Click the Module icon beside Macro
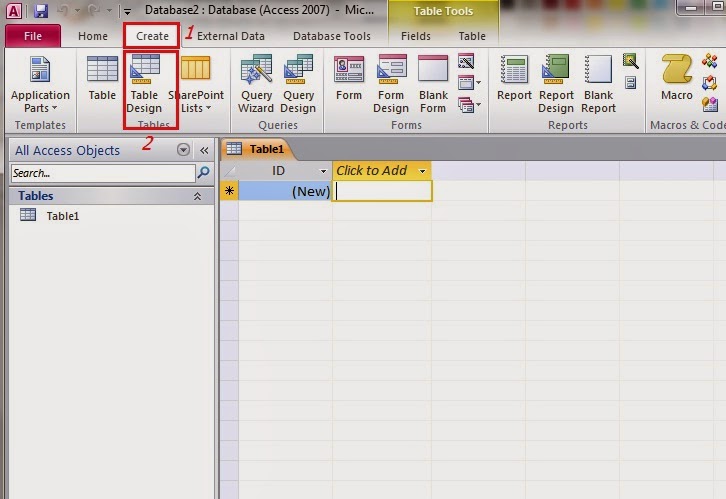726x499 pixels. pyautogui.click(x=709, y=61)
